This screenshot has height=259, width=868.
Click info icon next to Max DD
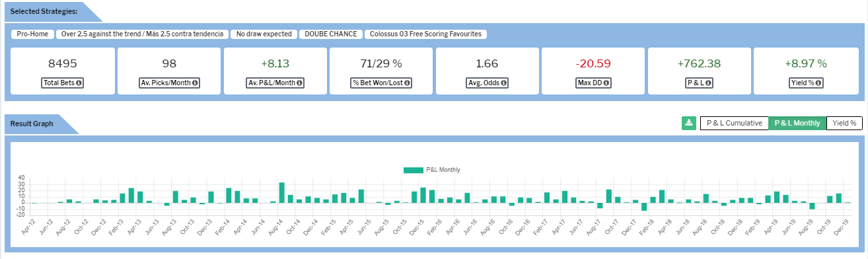click(x=606, y=83)
